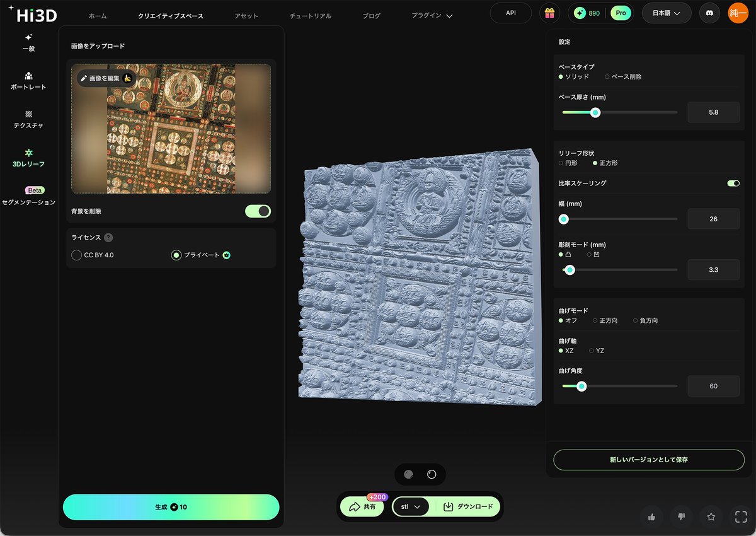
Task: Switch to solid shaded view mode
Action: point(408,475)
